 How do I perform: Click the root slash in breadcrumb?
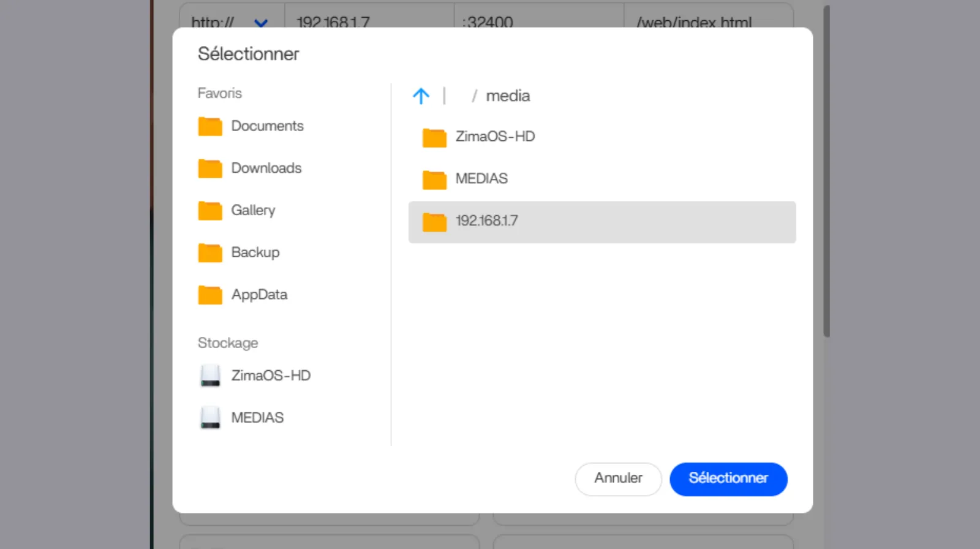point(474,96)
